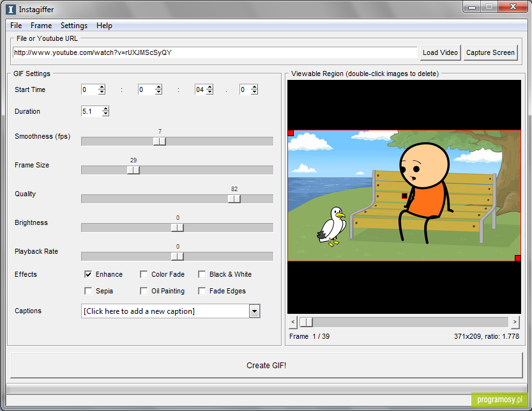
Task: Enable the Oil Painting effect
Action: 144,291
